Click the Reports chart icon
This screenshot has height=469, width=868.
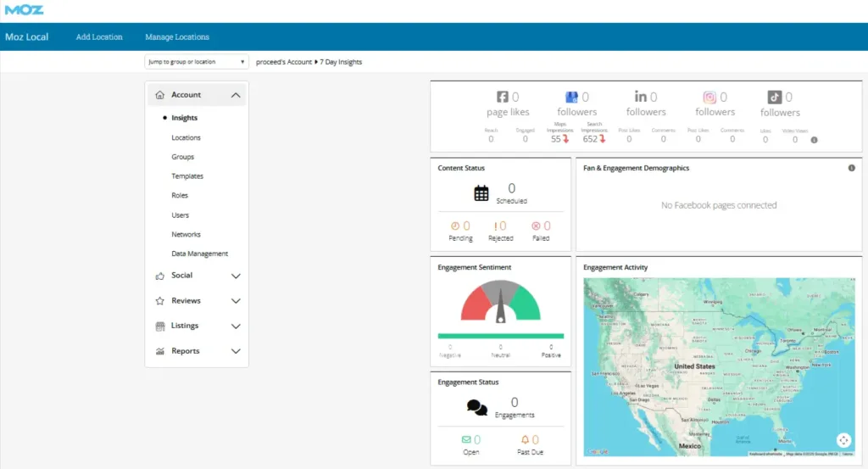coord(160,351)
